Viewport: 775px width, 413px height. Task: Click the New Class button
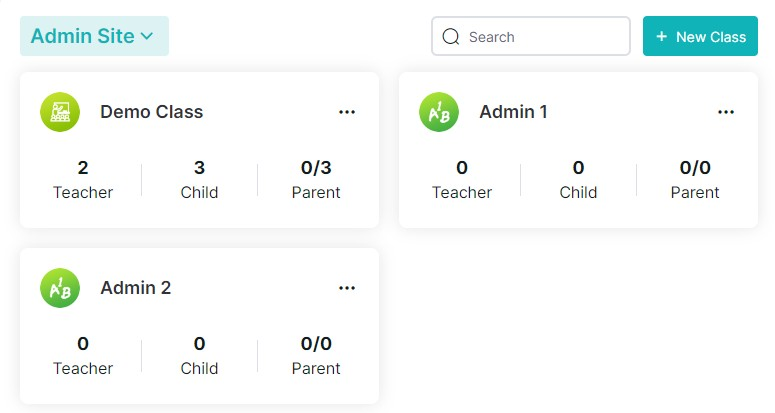tap(700, 36)
